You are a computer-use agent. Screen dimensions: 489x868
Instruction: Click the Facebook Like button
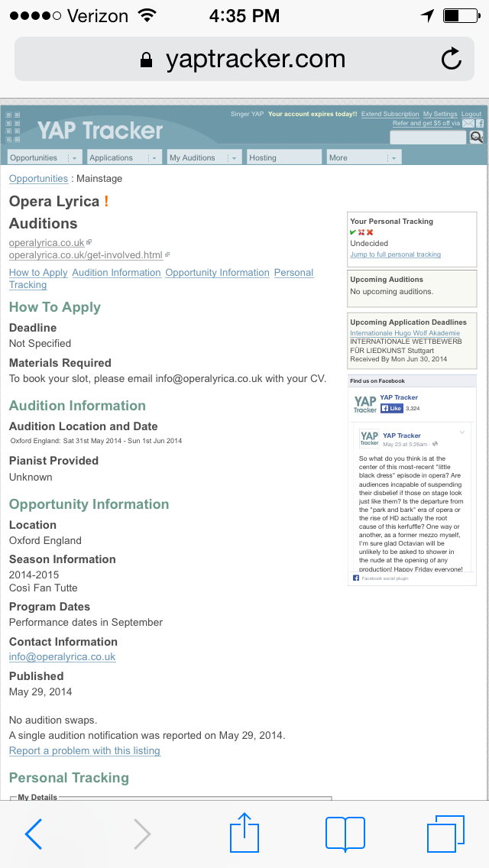(x=391, y=408)
